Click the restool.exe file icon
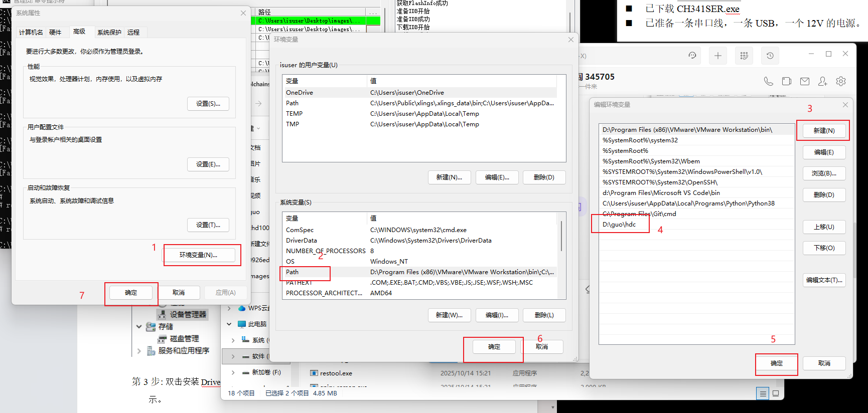 [314, 373]
